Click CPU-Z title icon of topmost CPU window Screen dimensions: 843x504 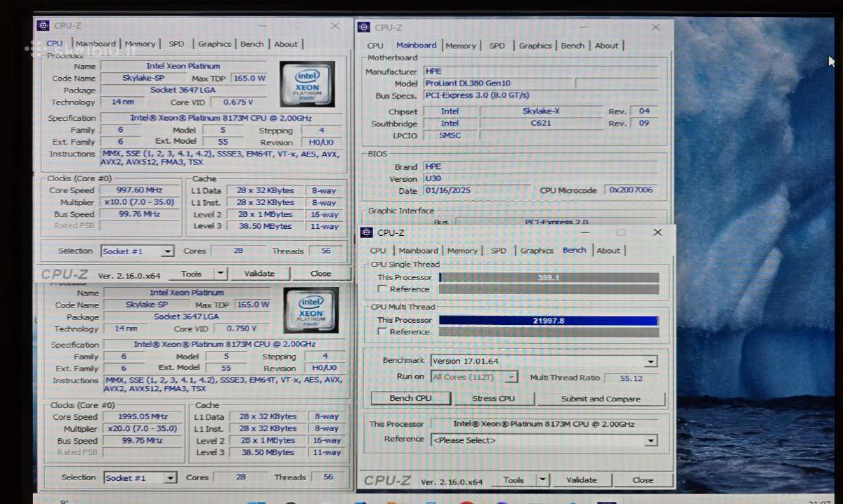[x=43, y=25]
